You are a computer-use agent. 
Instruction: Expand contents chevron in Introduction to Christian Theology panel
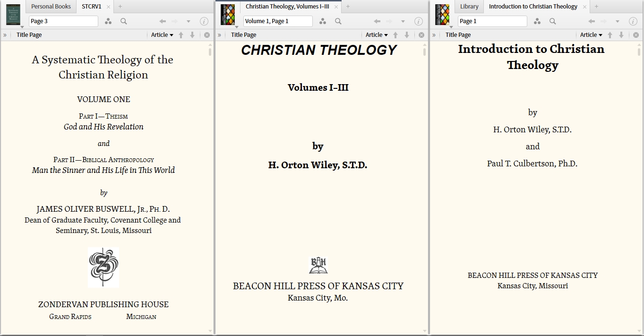tap(434, 35)
